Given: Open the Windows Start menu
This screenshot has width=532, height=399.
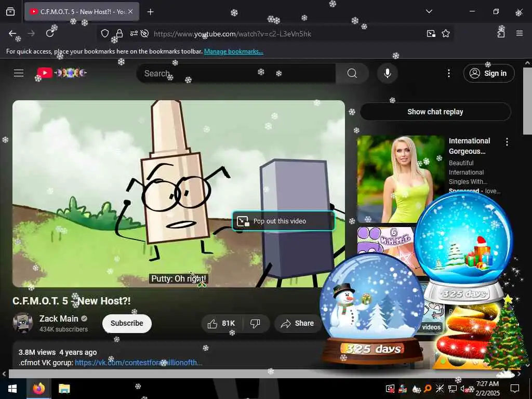Looking at the screenshot, I should (x=12, y=389).
